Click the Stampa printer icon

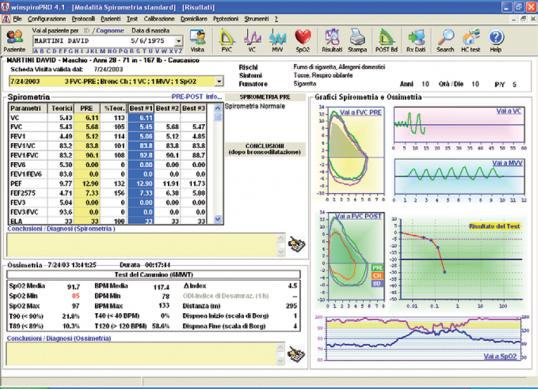[358, 40]
